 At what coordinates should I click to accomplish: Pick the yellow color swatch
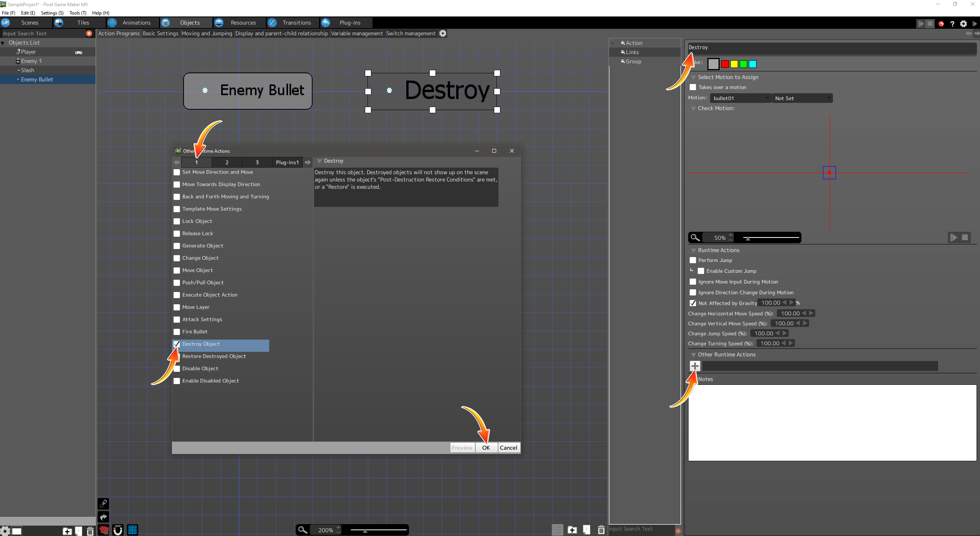pyautogui.click(x=734, y=64)
